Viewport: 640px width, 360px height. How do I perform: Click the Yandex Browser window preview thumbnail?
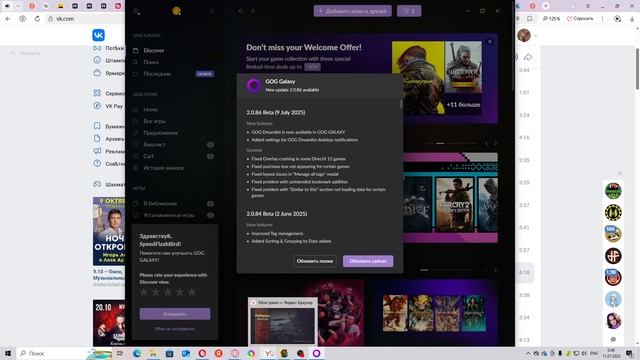tap(282, 322)
